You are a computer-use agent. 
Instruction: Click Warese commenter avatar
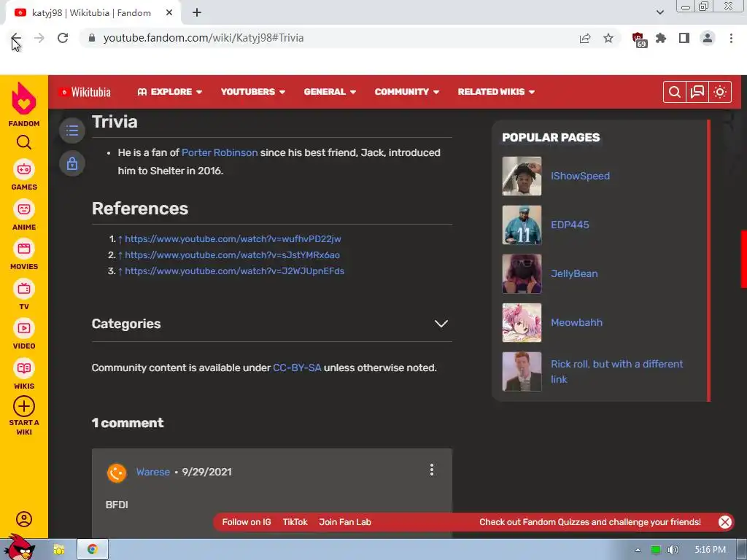click(117, 472)
